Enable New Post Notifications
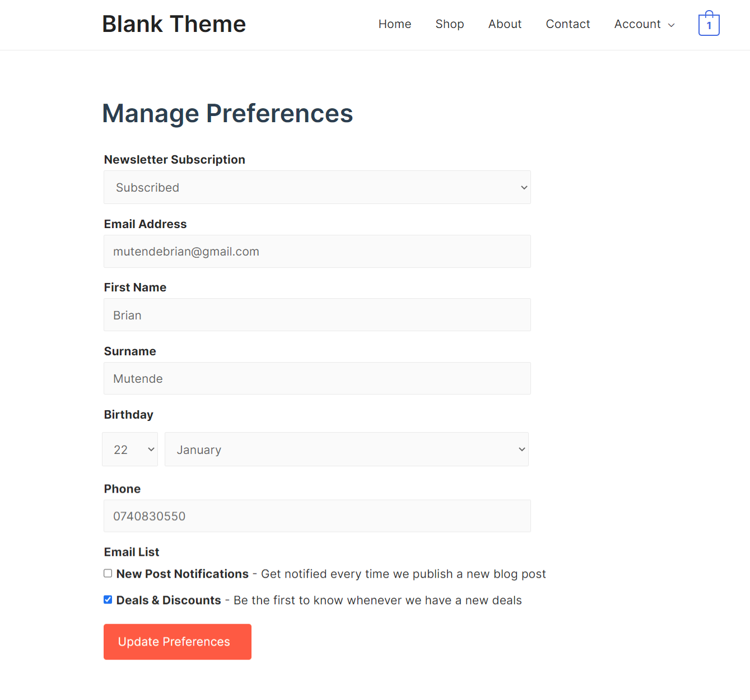Image resolution: width=750 pixels, height=700 pixels. tap(108, 573)
